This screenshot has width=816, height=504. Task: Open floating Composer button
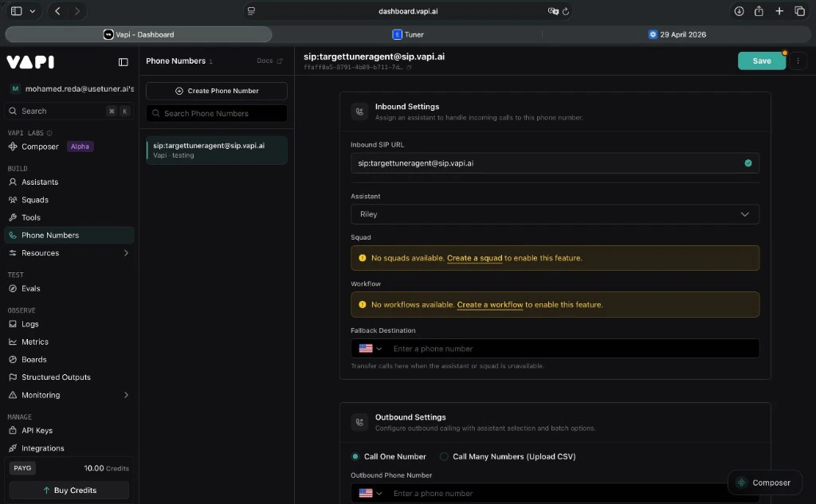coord(764,483)
